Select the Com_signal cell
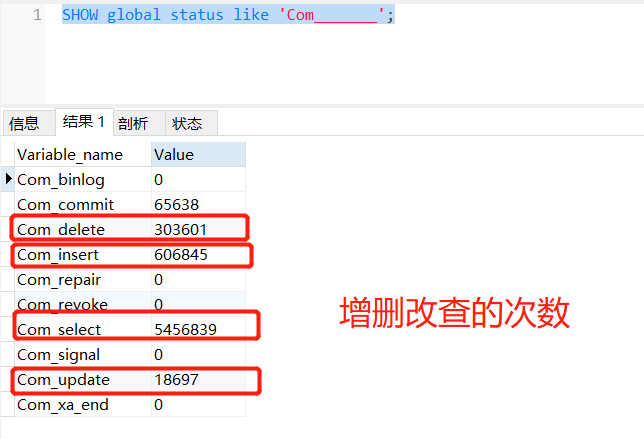 tap(83, 354)
